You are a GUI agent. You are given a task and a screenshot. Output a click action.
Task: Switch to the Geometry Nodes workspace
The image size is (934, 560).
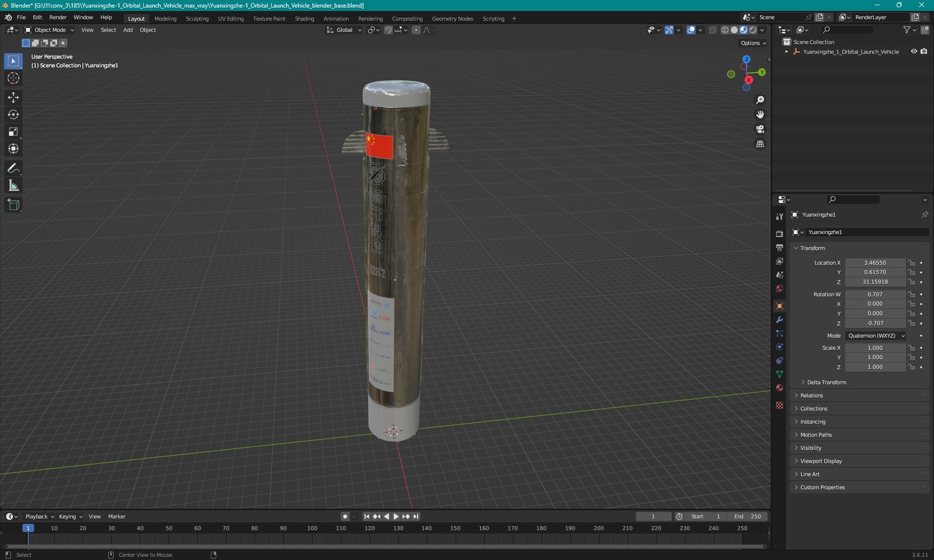tap(452, 19)
